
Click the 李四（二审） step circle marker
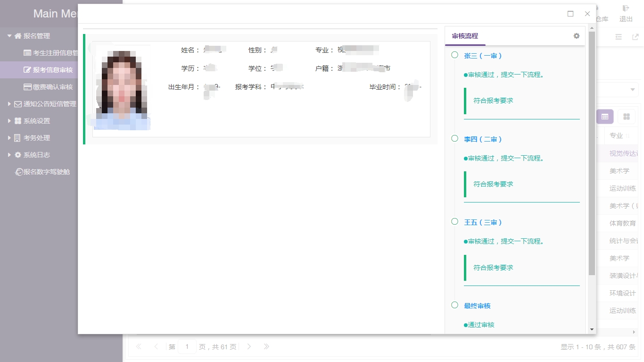tap(454, 138)
